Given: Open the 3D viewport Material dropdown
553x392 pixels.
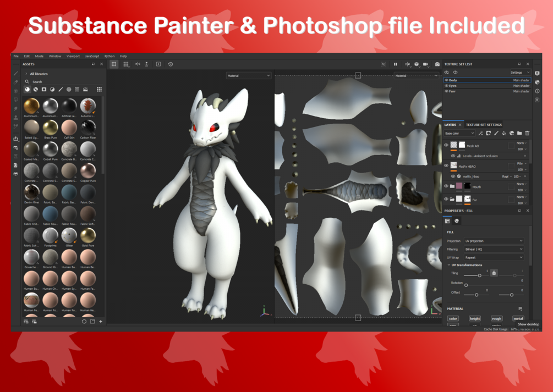Looking at the screenshot, I should (248, 76).
